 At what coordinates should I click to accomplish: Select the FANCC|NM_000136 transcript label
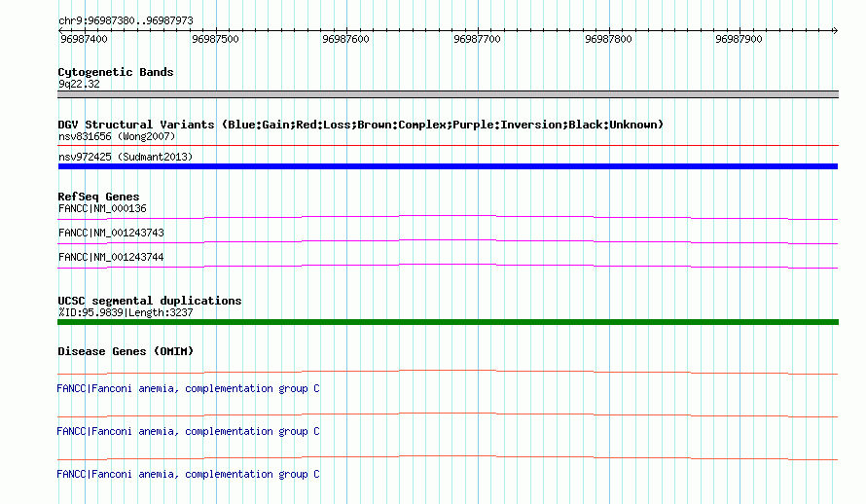click(102, 208)
